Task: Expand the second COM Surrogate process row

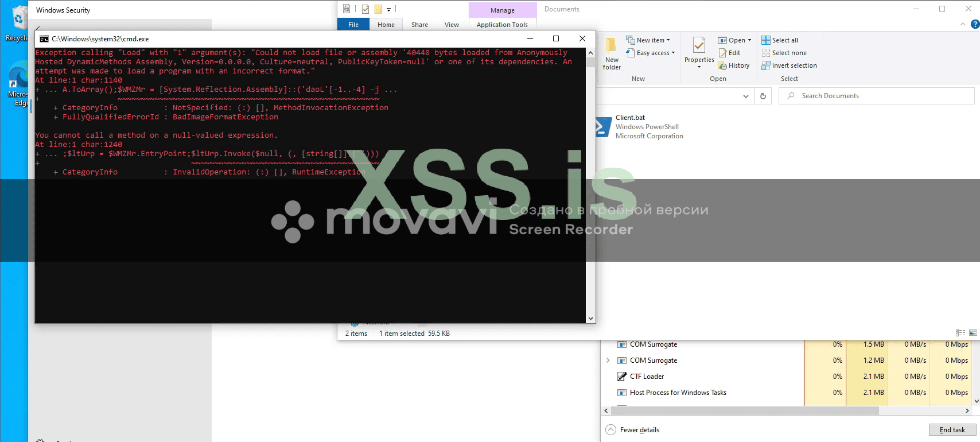Action: tap(608, 360)
